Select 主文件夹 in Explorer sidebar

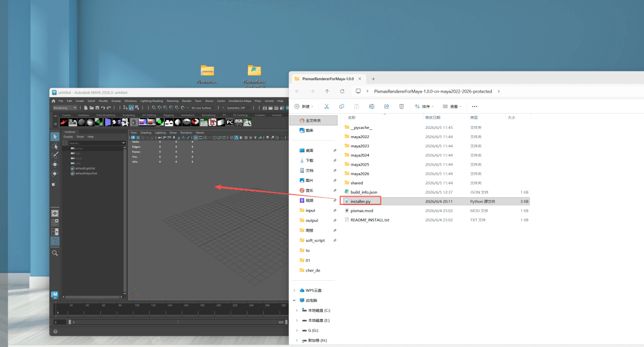[314, 120]
